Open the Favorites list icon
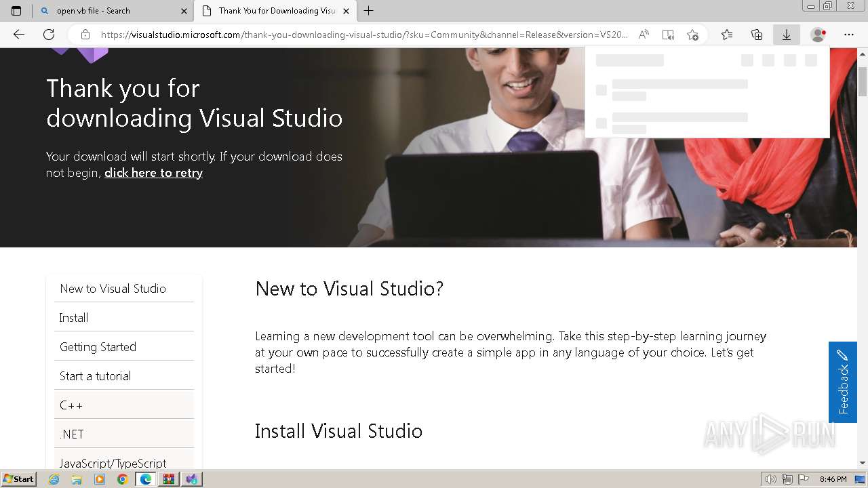868x488 pixels. pos(727,35)
